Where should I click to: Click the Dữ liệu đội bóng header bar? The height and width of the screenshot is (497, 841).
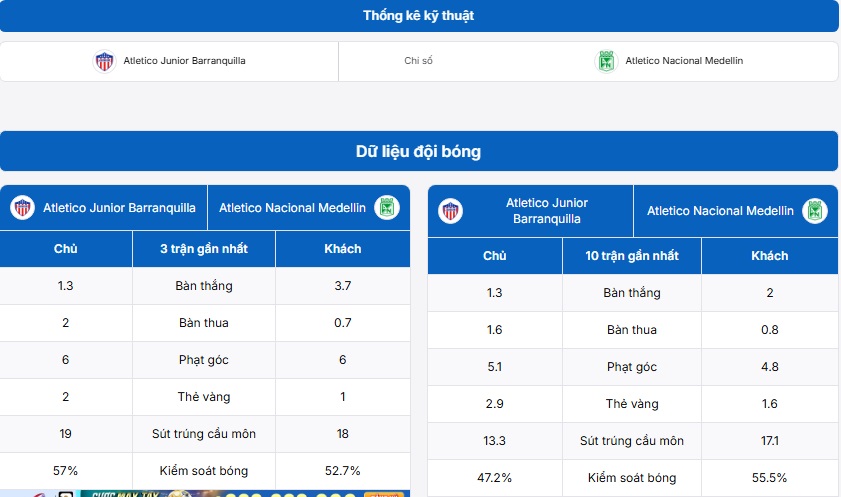[419, 151]
